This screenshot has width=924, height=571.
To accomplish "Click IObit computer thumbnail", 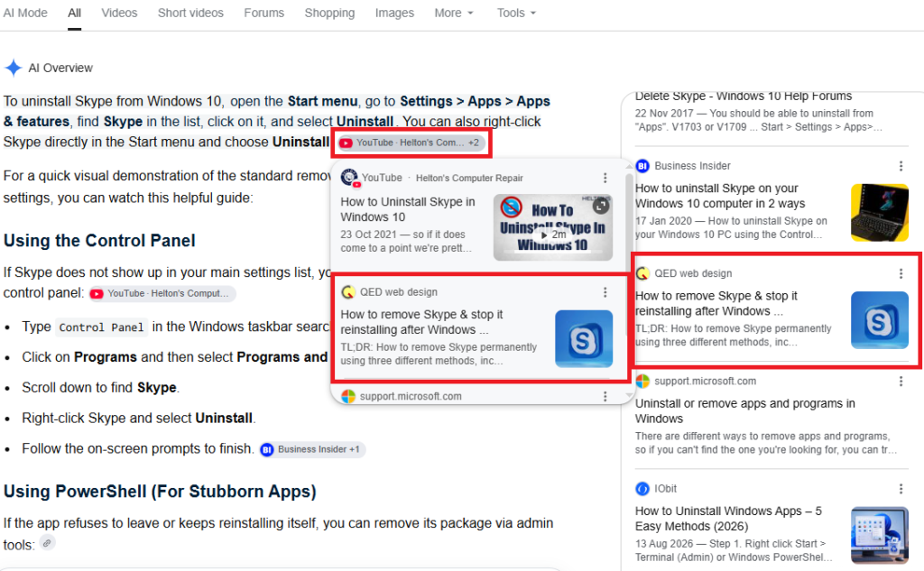I will tap(880, 535).
